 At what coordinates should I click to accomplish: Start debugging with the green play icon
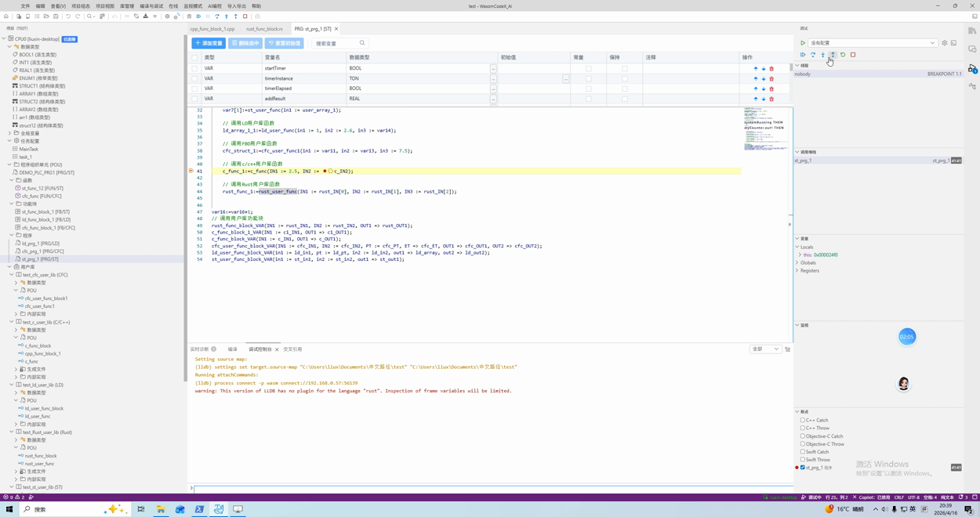(803, 43)
